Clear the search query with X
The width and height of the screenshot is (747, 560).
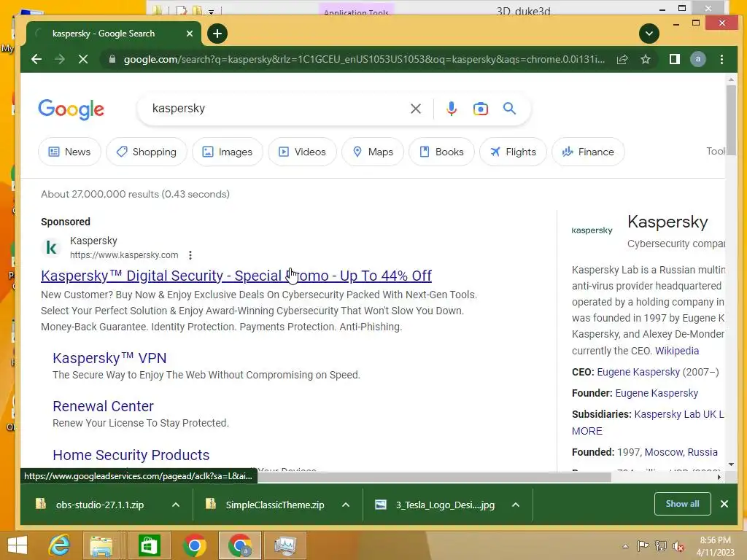[415, 109]
